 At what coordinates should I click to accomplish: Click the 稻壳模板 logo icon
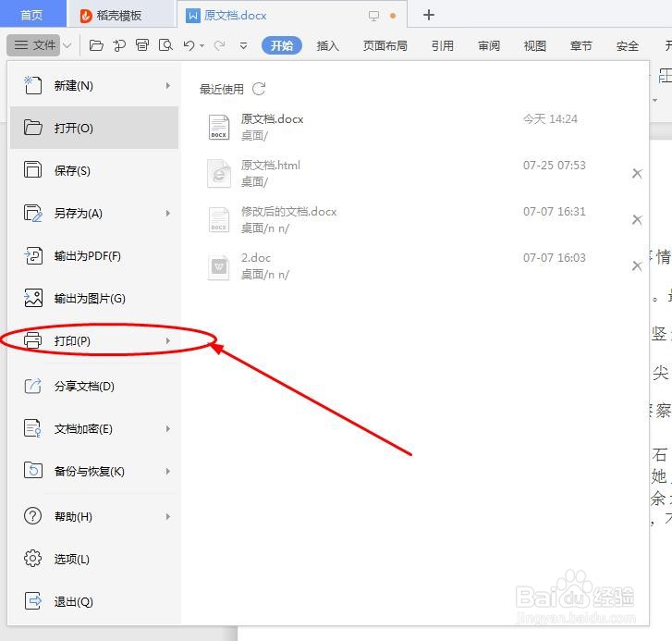[86, 16]
